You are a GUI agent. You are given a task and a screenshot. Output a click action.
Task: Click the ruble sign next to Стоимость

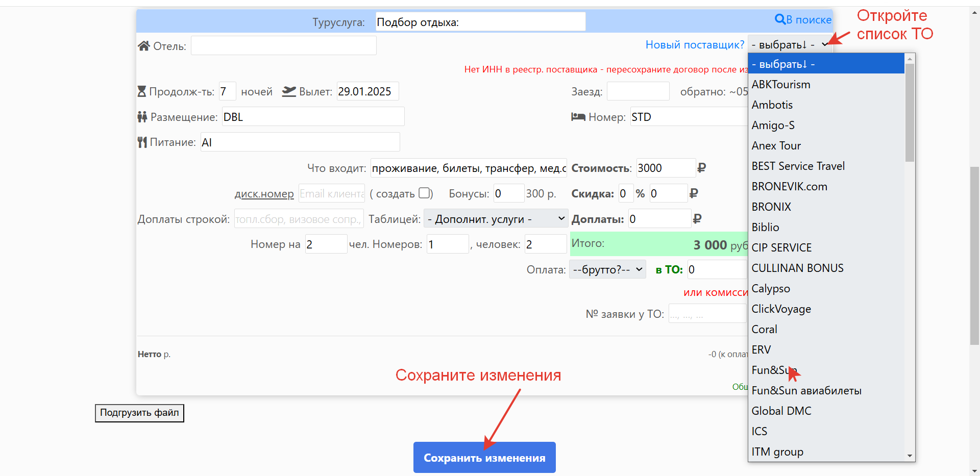pos(702,168)
